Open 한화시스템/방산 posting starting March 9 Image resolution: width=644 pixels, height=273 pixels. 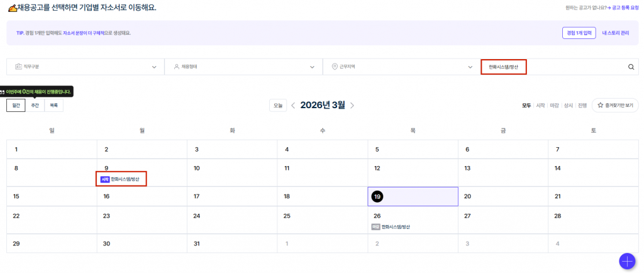point(127,179)
